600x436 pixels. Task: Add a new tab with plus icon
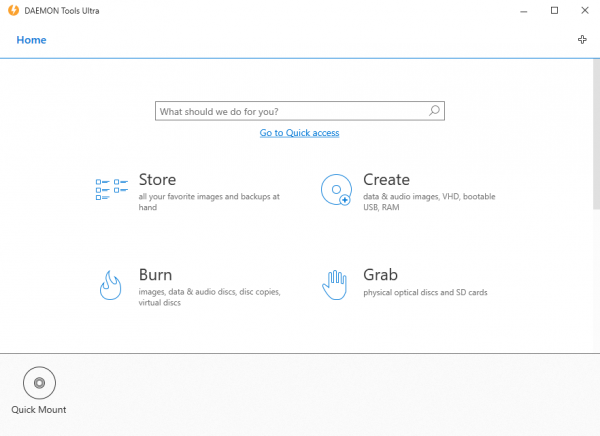coord(582,39)
